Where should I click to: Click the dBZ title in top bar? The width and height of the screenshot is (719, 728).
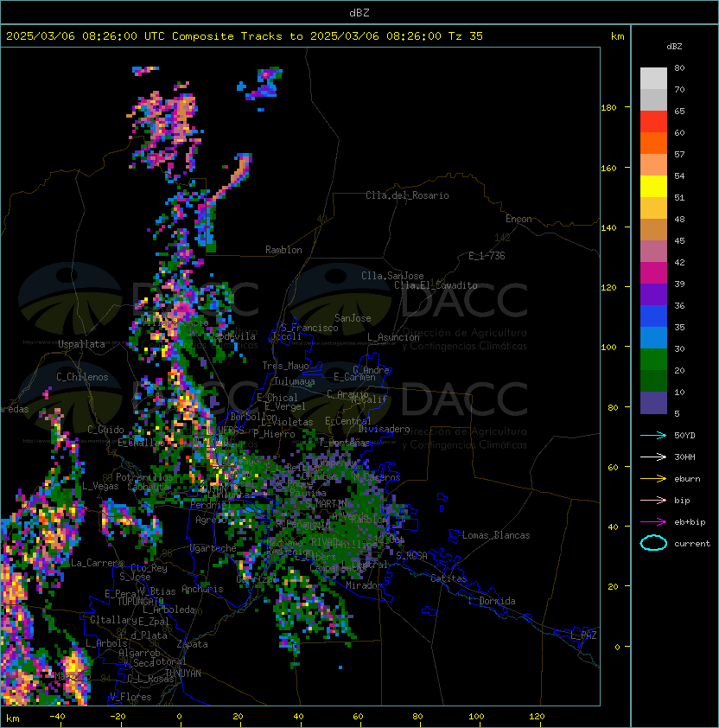(x=359, y=13)
